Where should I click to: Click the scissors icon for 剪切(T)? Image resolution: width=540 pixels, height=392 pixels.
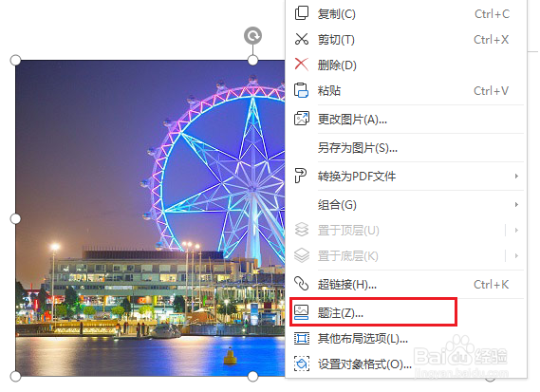coord(302,39)
